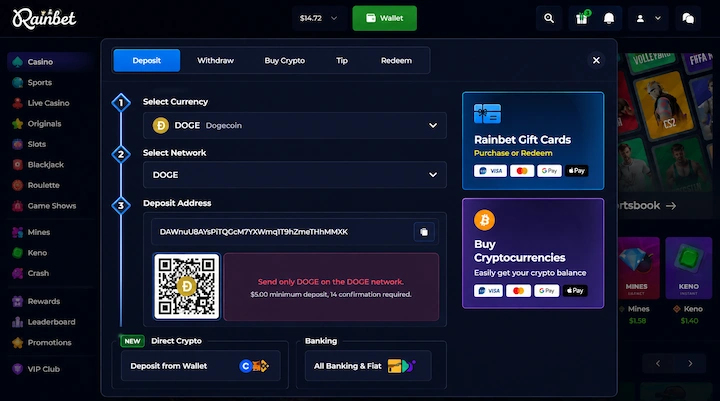
Task: Switch to the Withdraw tab
Action: pyautogui.click(x=215, y=61)
